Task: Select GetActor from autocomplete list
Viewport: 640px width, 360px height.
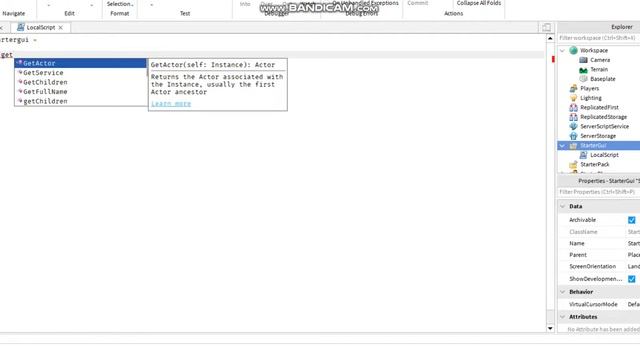Action: tap(81, 63)
